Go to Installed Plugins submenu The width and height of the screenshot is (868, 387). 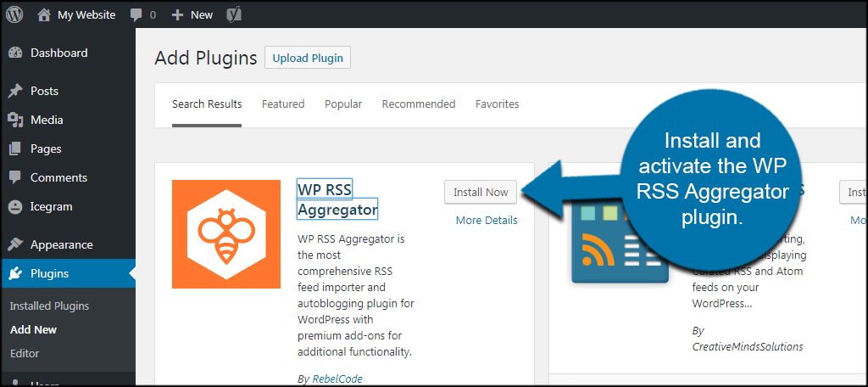coord(49,306)
